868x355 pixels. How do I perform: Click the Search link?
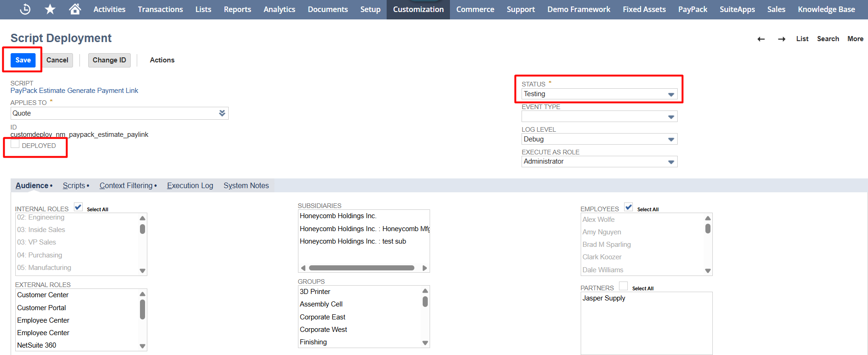point(828,39)
